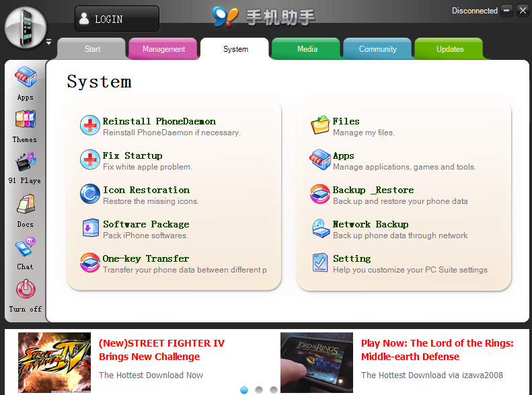Open the Themes icon in the sidebar
Screen dimensions: 532x395
pyautogui.click(x=25, y=119)
